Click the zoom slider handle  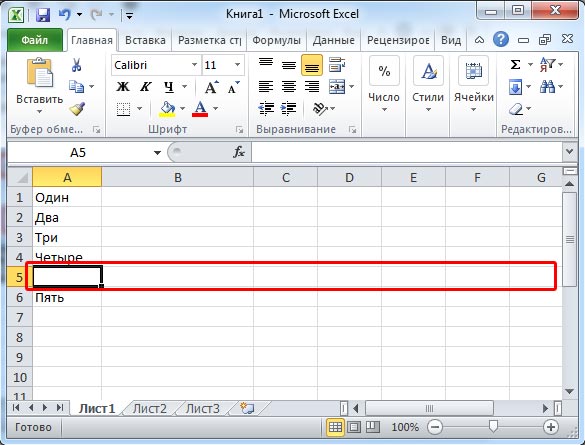(x=493, y=426)
